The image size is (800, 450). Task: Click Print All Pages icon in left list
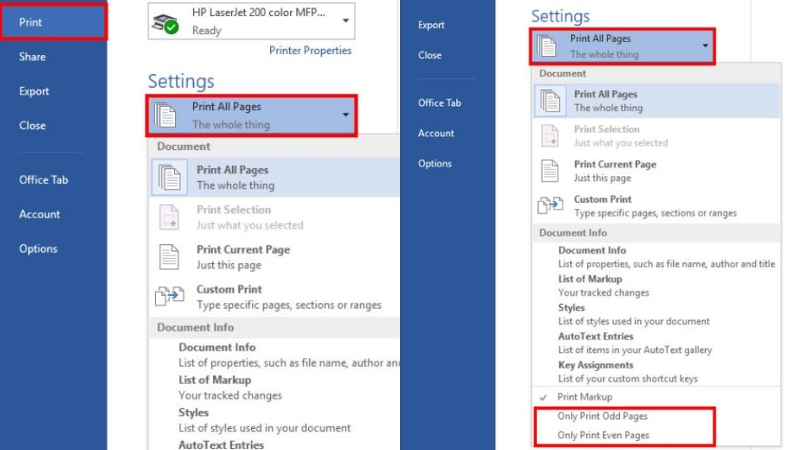click(170, 178)
